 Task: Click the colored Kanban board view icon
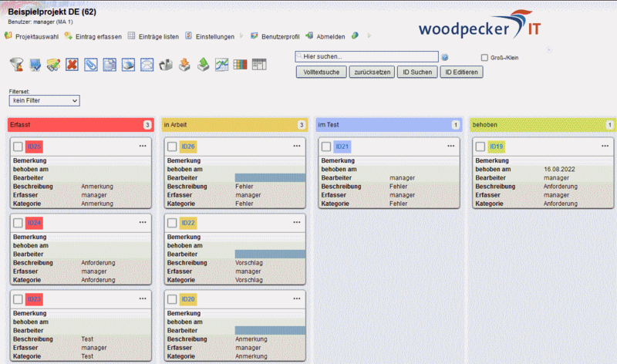tap(240, 65)
